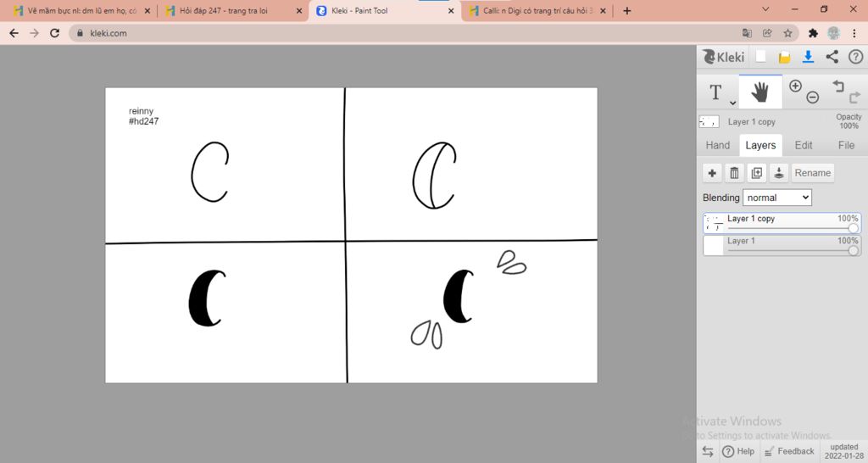The height and width of the screenshot is (463, 868).
Task: Reload the kleki.com page
Action: click(55, 33)
